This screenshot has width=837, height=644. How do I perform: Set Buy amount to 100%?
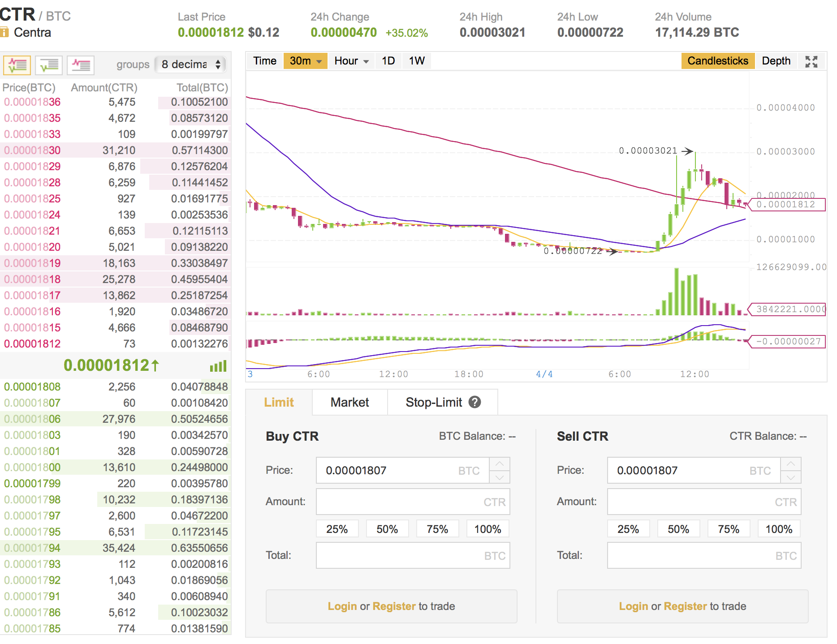coord(488,529)
